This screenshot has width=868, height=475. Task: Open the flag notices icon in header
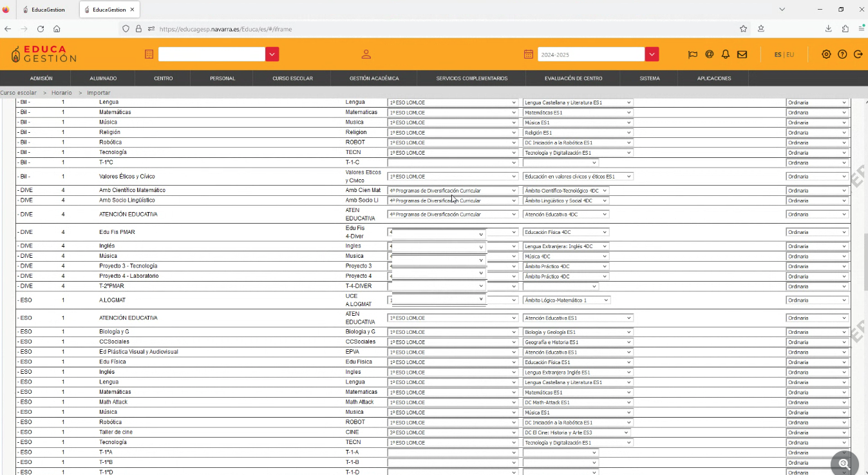(x=693, y=55)
